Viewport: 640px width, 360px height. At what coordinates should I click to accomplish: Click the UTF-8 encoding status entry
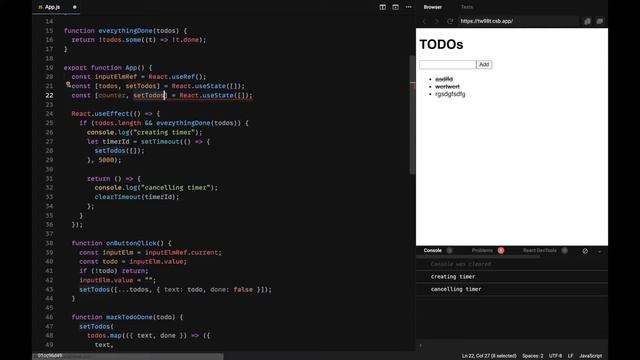point(555,356)
